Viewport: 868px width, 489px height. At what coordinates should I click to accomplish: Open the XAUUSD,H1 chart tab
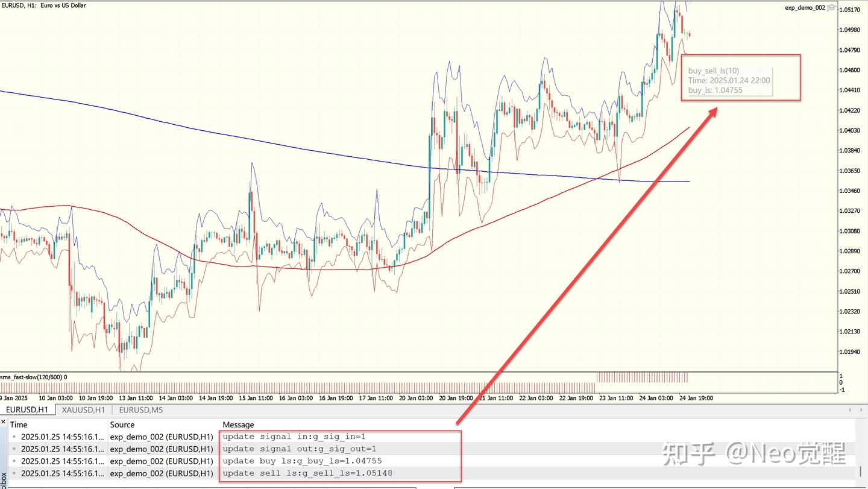click(x=82, y=410)
